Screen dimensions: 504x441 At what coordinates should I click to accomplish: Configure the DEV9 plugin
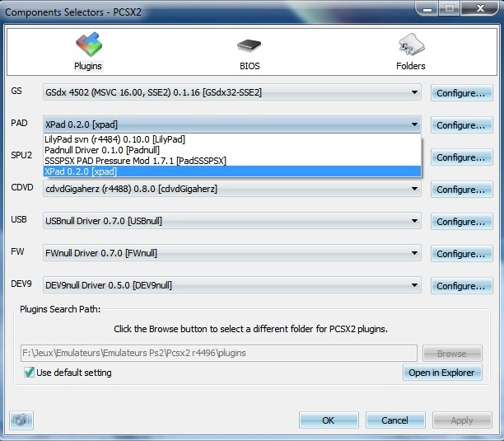[461, 286]
